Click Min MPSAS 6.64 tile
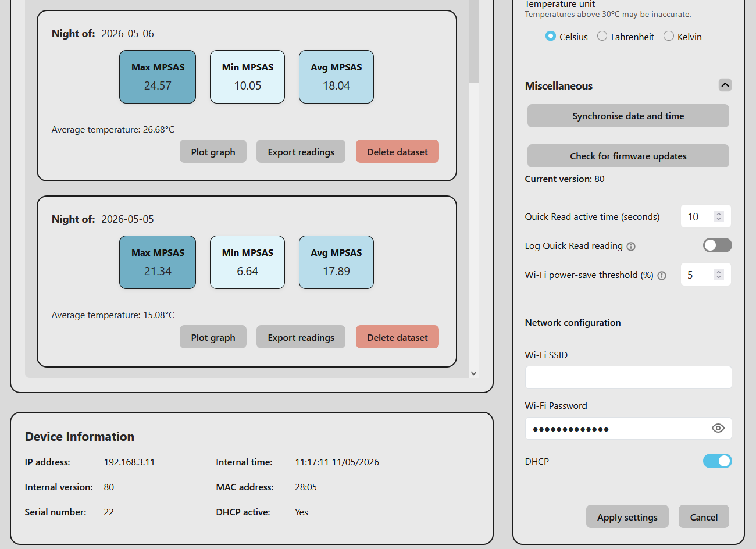This screenshot has width=756, height=549. coord(247,262)
